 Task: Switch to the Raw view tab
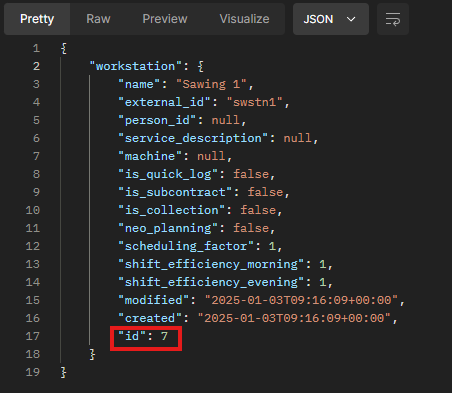[98, 19]
